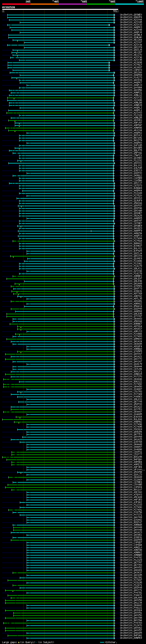Image resolution: width=146 pixels, height=644 pixels.
Task: Open hit UniRef100_A2SY33
Action: tap(131, 25)
